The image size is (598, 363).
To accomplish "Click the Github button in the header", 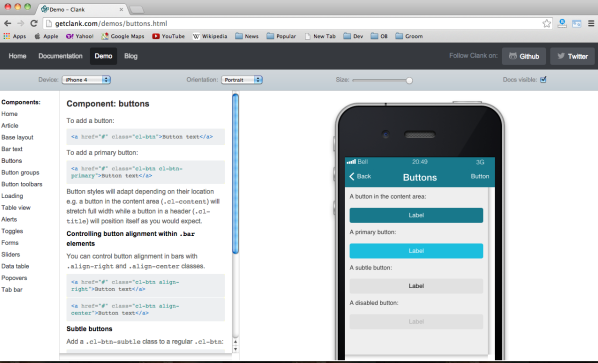I will tap(524, 56).
